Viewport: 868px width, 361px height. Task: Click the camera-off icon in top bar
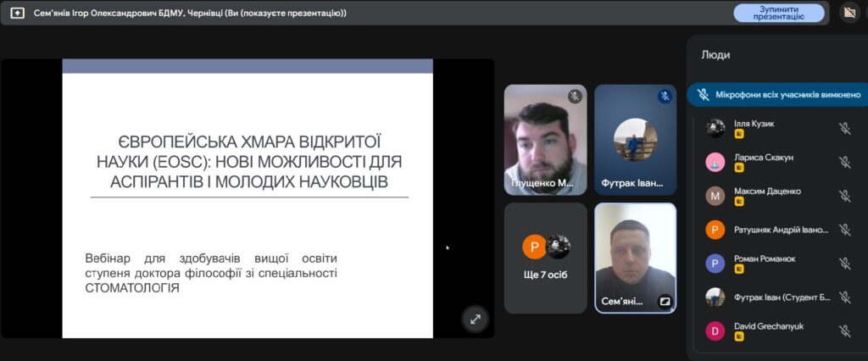click(x=849, y=13)
